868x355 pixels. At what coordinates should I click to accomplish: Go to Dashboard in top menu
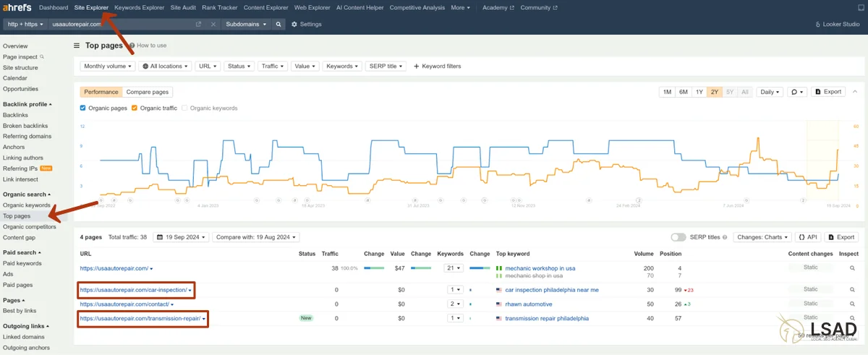point(54,7)
